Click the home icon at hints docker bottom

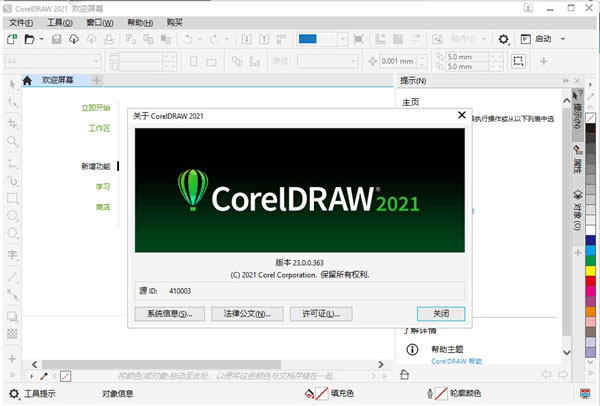pyautogui.click(x=404, y=375)
